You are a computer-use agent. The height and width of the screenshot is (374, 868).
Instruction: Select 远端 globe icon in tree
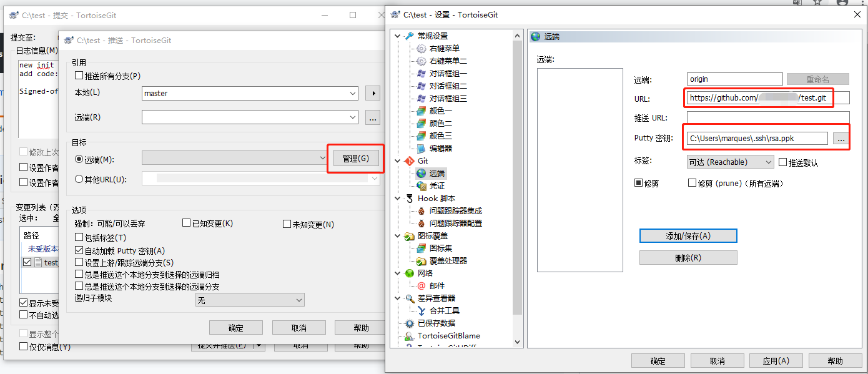pos(422,173)
